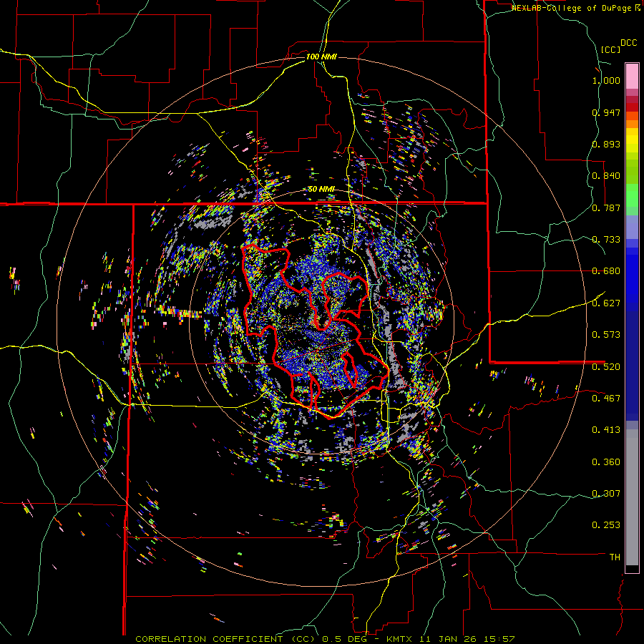
Task: Click the 0.680 legend value
Action: (606, 271)
